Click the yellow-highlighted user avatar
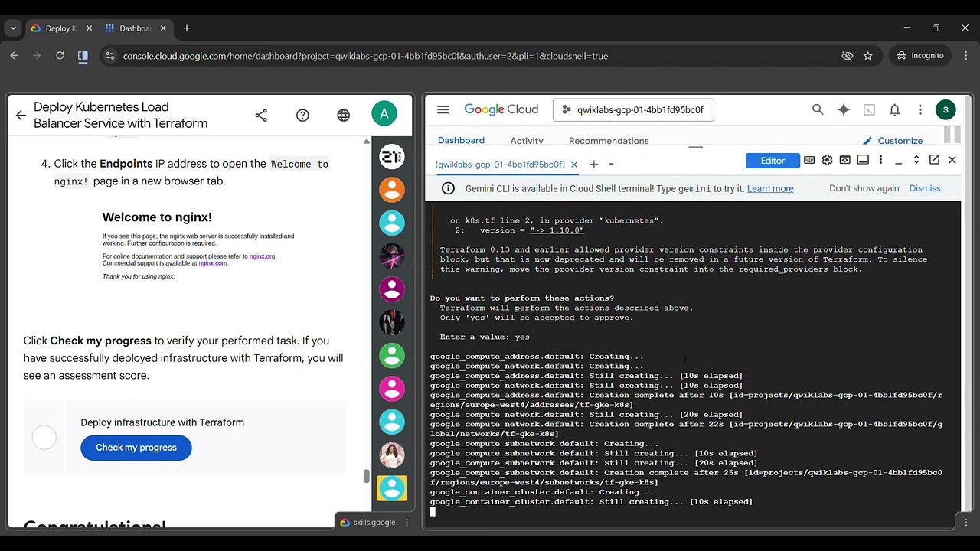Image resolution: width=980 pixels, height=551 pixels. 392,488
